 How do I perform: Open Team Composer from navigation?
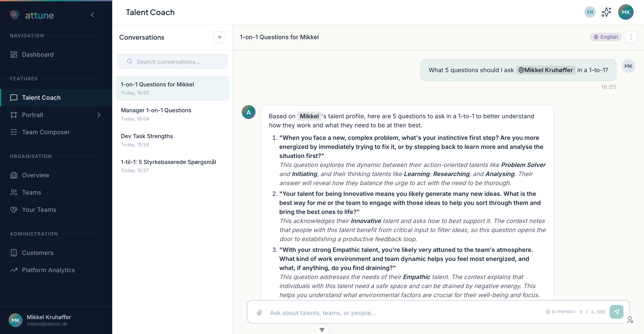46,132
